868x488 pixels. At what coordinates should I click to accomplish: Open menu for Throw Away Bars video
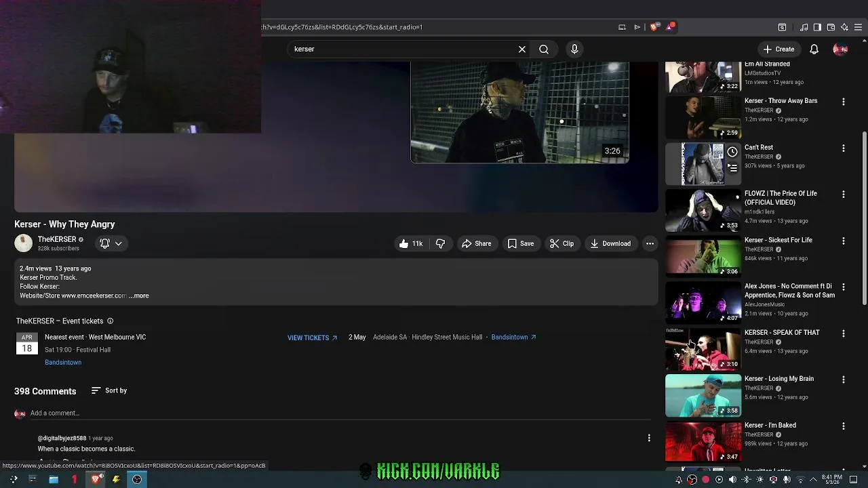844,102
